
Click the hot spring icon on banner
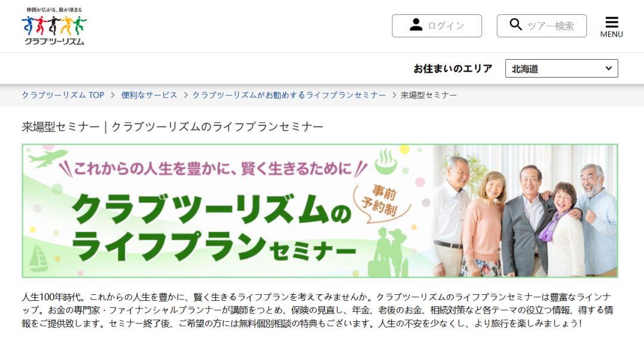[x=386, y=161]
